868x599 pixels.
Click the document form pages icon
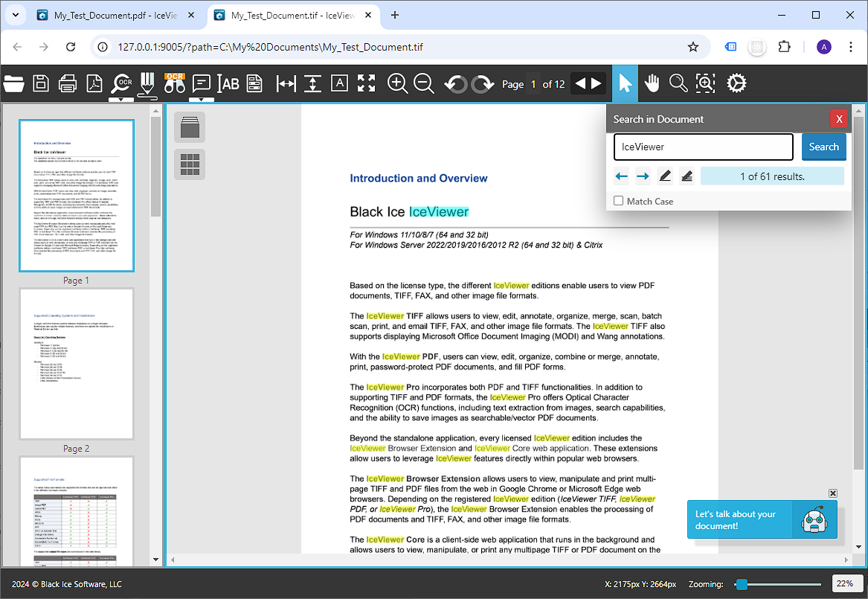[254, 83]
